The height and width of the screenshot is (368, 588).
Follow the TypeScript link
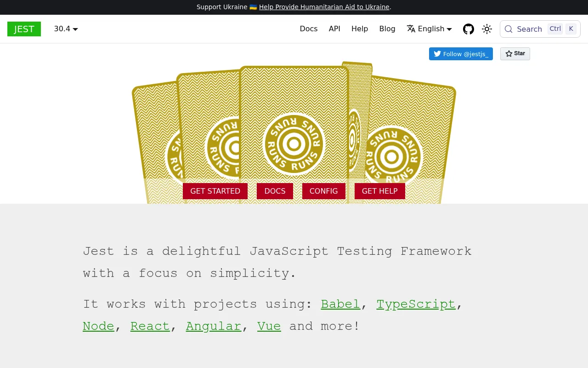pos(416,304)
